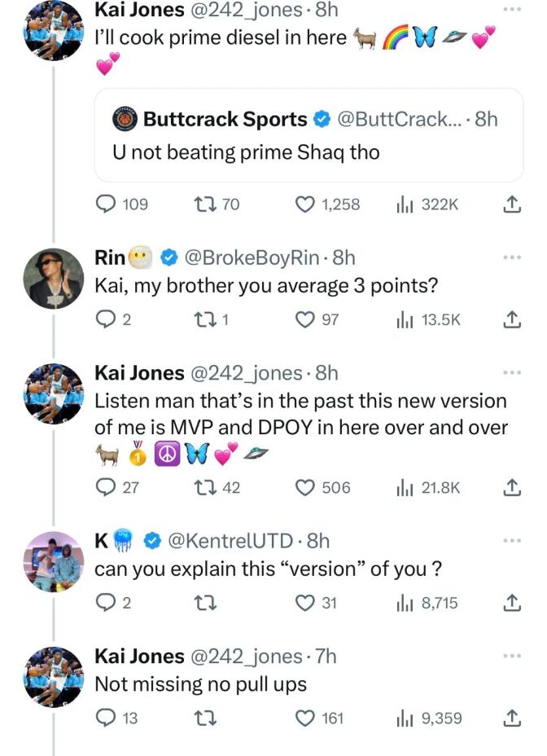Open Rin's profile picture

50,277
